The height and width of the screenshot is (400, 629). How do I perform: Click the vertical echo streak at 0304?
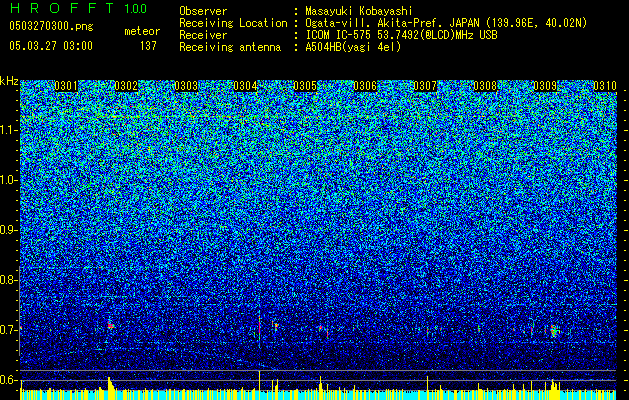pyautogui.click(x=260, y=327)
